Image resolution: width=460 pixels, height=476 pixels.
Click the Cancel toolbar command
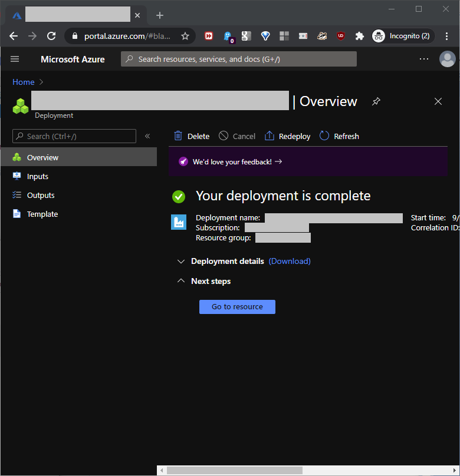pyautogui.click(x=237, y=136)
